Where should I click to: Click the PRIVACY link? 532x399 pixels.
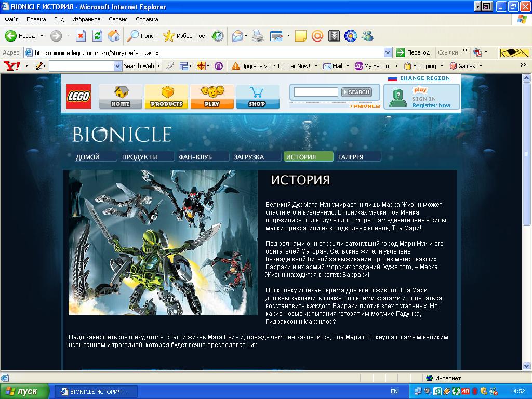tap(365, 106)
